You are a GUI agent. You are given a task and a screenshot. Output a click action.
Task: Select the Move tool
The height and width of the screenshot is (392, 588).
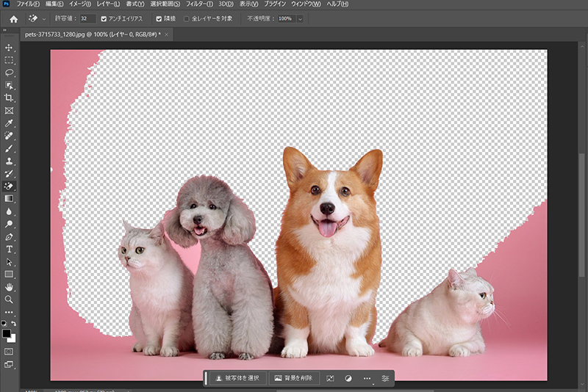[9, 48]
